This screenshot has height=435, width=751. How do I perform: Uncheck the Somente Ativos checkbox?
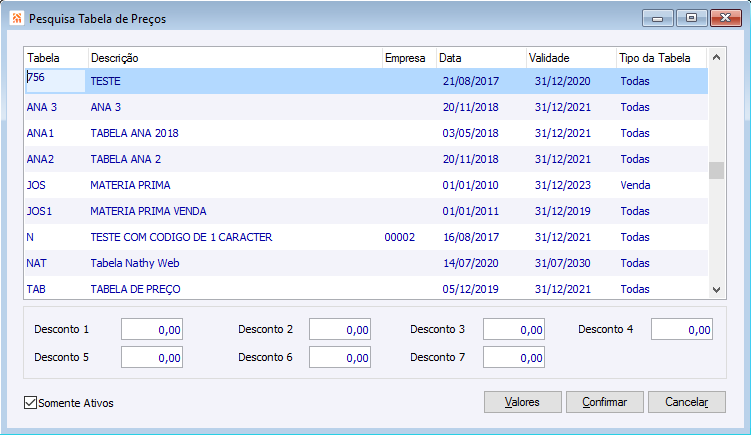point(30,402)
